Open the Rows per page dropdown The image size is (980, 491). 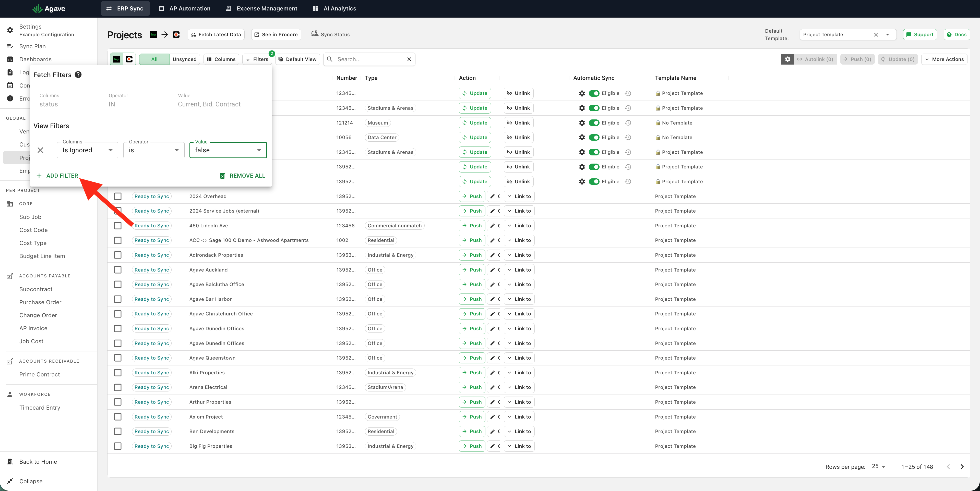point(878,466)
